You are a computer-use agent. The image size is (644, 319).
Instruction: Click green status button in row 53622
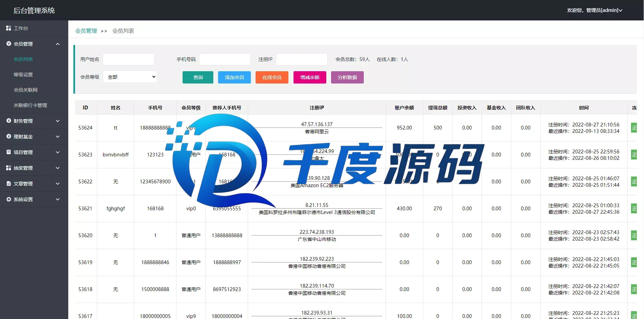coord(634,182)
